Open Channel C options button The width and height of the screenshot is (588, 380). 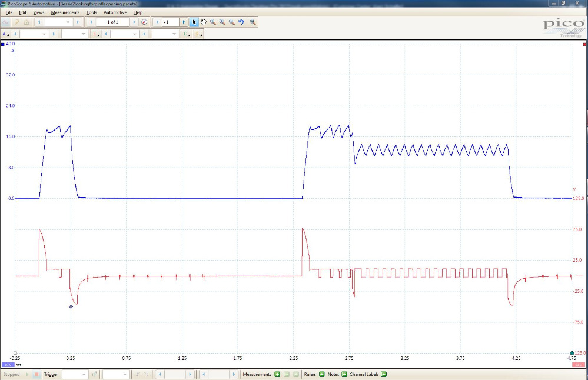click(x=187, y=34)
